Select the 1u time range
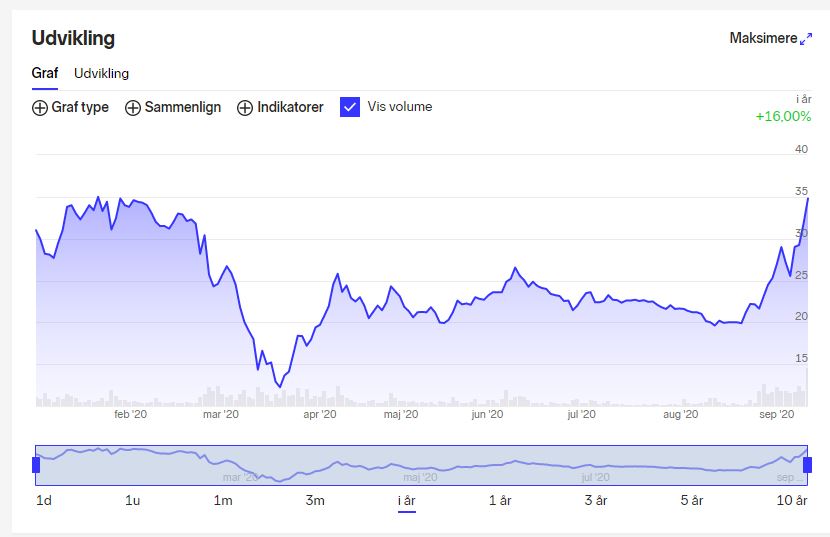Screen dimensions: 830x537 (132, 500)
